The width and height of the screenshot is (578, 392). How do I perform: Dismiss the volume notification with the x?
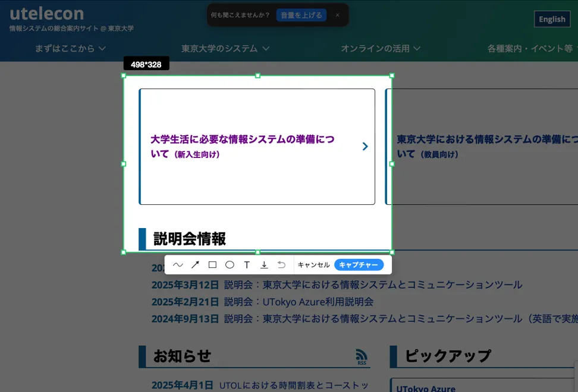(x=337, y=15)
